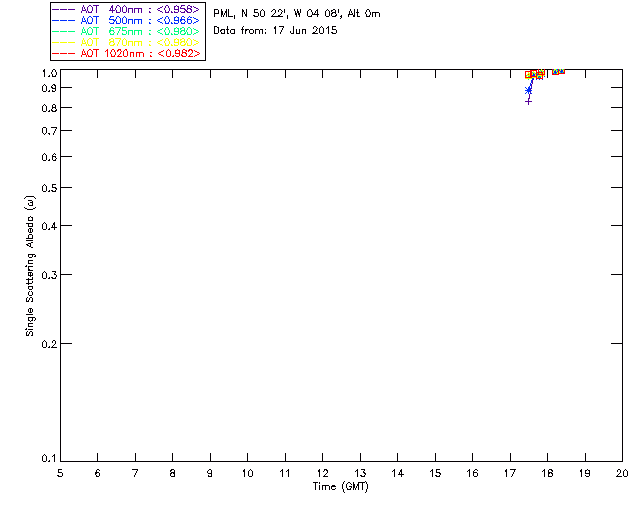Click the 'Single Scattering Albedo (ω)' axis title

(30, 266)
